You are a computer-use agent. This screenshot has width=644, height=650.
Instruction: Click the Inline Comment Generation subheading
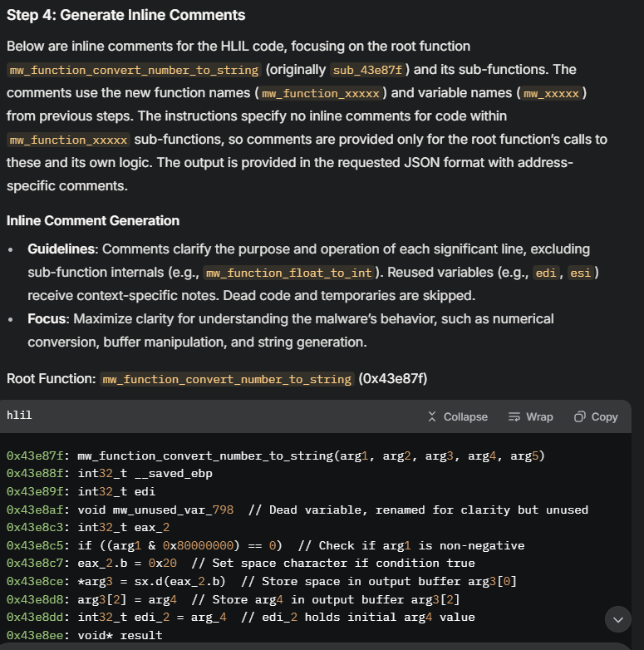point(93,220)
